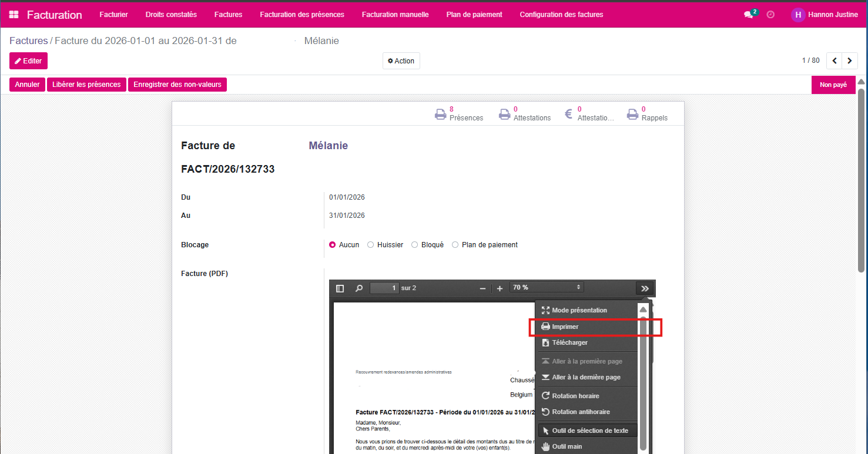Expand the 70 % zoom level selector

coord(546,288)
